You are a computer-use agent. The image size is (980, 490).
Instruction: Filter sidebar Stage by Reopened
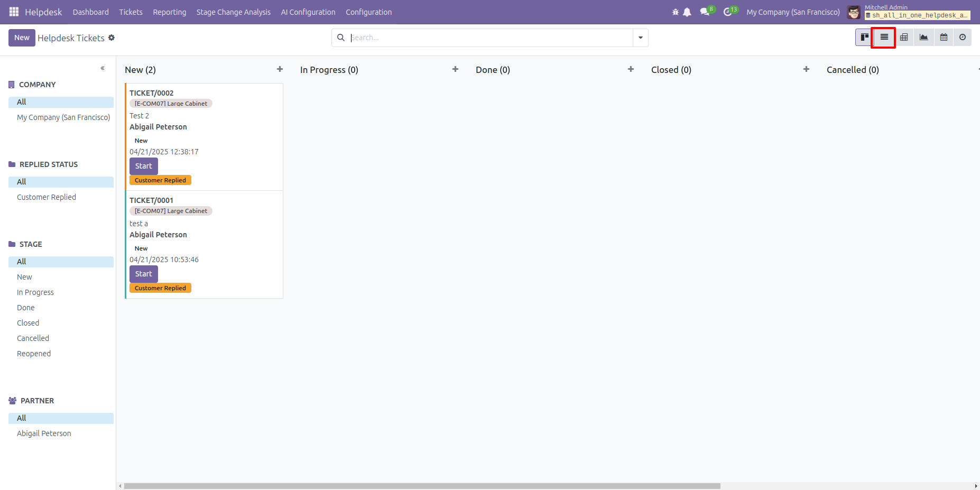pos(34,354)
